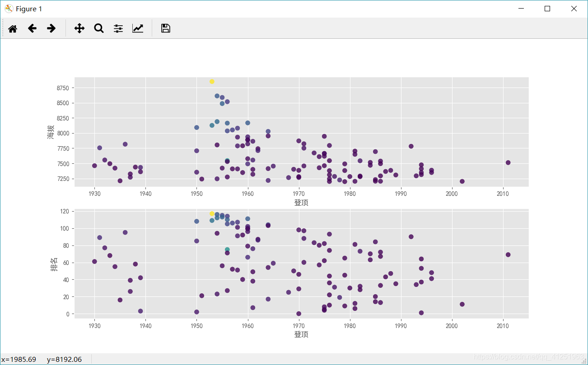588x365 pixels.
Task: Click the teal point in bottom scatter plot
Action: pyautogui.click(x=227, y=249)
